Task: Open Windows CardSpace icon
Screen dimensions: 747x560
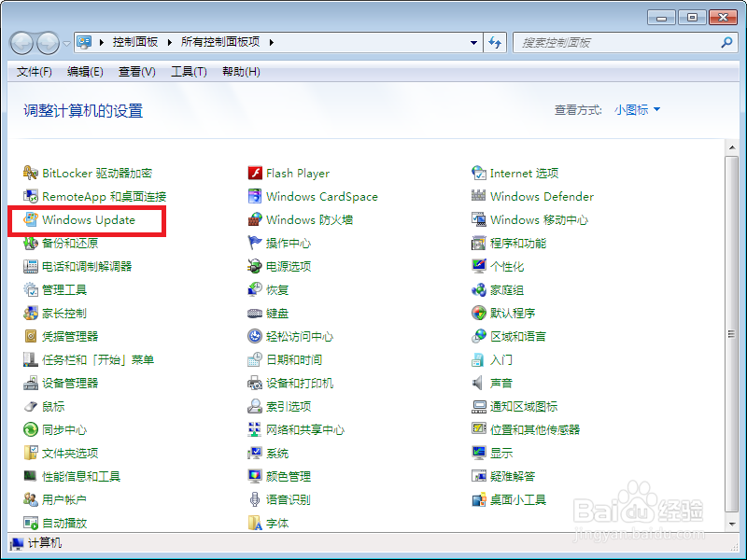Action: (255, 196)
